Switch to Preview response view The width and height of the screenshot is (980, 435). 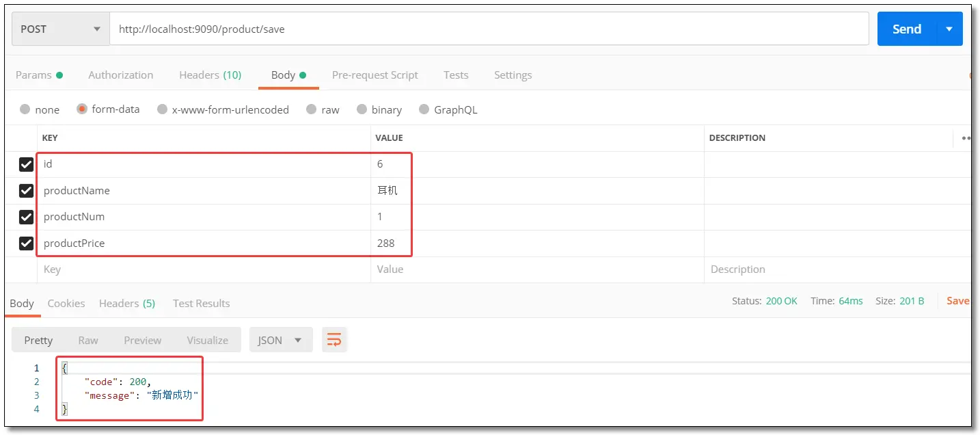143,340
